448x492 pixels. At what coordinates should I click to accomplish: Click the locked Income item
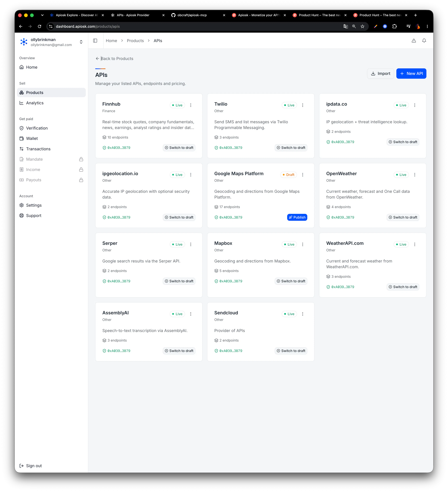tap(51, 169)
